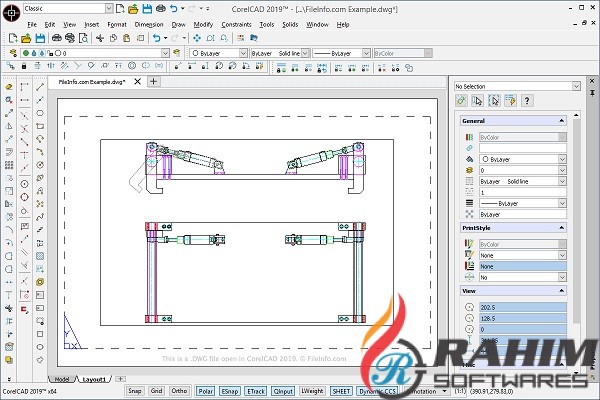Toggle Grid display button

(157, 391)
